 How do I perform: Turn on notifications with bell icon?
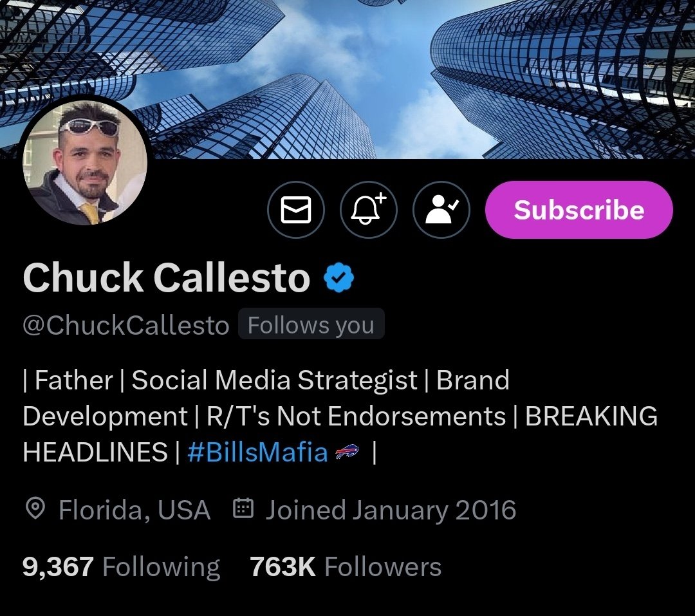point(369,210)
